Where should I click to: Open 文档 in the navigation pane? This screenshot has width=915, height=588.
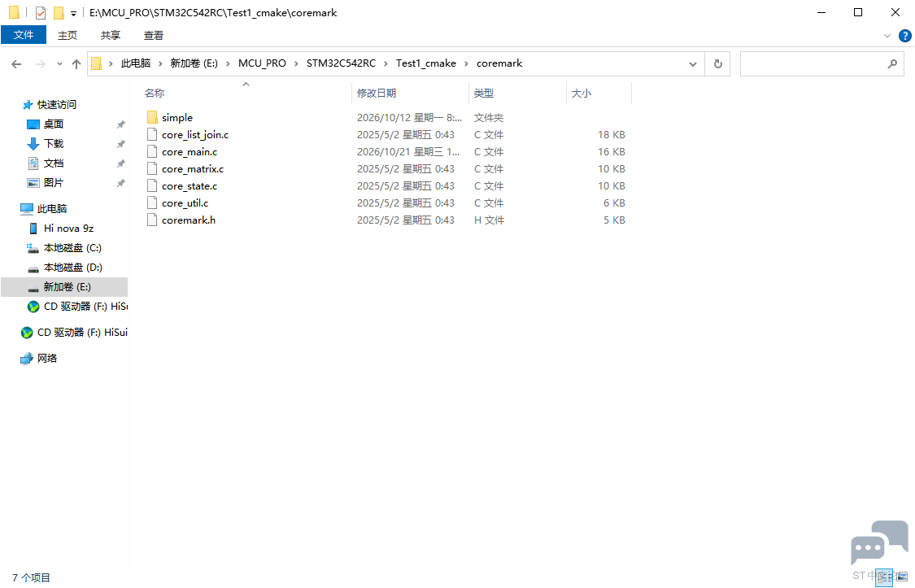pyautogui.click(x=54, y=163)
